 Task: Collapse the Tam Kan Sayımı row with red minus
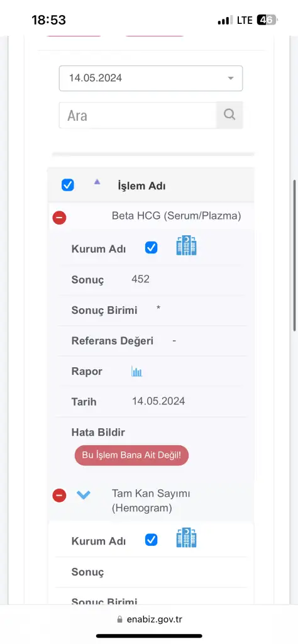click(x=60, y=496)
